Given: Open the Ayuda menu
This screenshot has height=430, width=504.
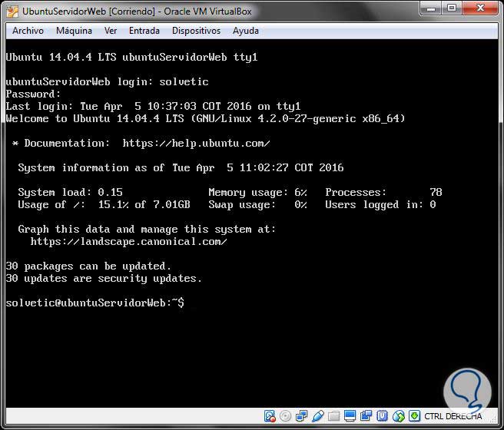Looking at the screenshot, I should 246,31.
